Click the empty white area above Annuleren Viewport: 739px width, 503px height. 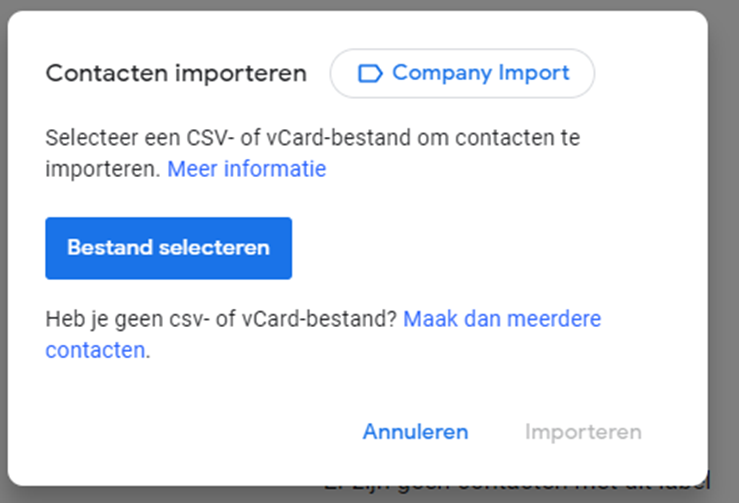[x=415, y=387]
